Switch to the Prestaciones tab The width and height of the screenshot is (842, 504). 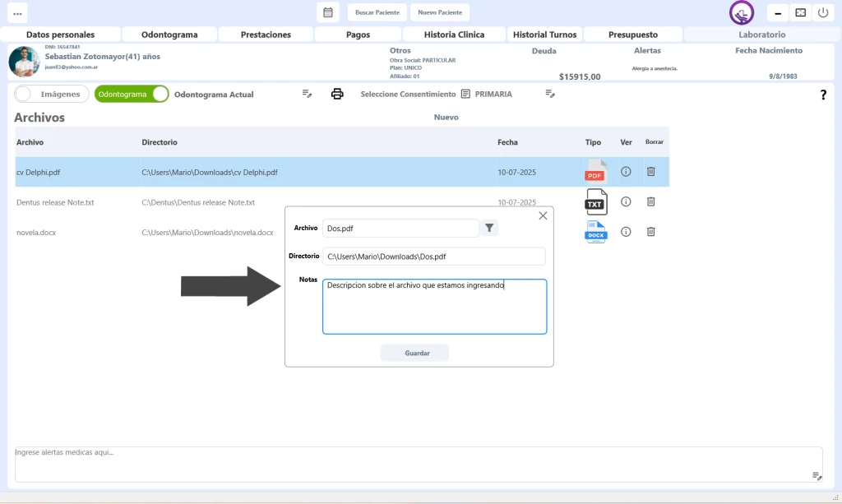pyautogui.click(x=266, y=35)
